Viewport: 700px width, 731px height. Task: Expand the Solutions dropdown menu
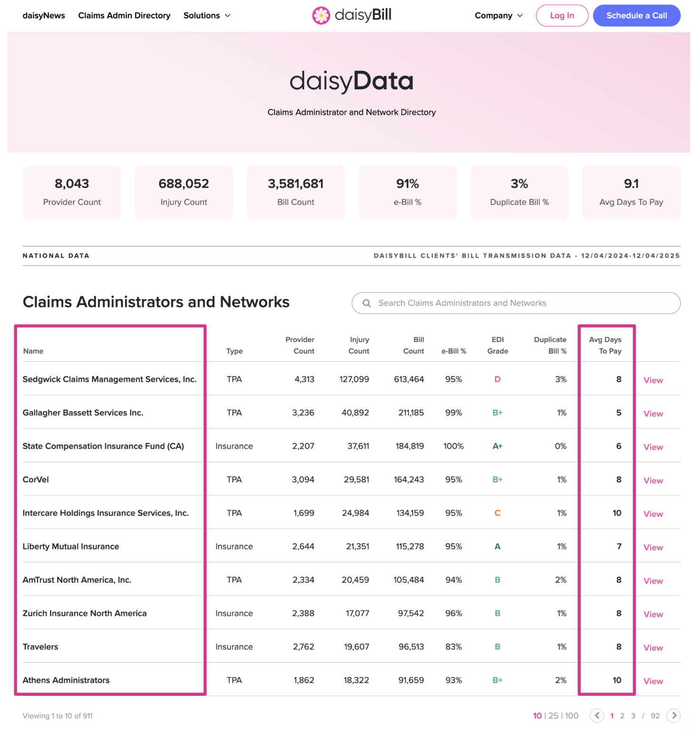coord(207,16)
